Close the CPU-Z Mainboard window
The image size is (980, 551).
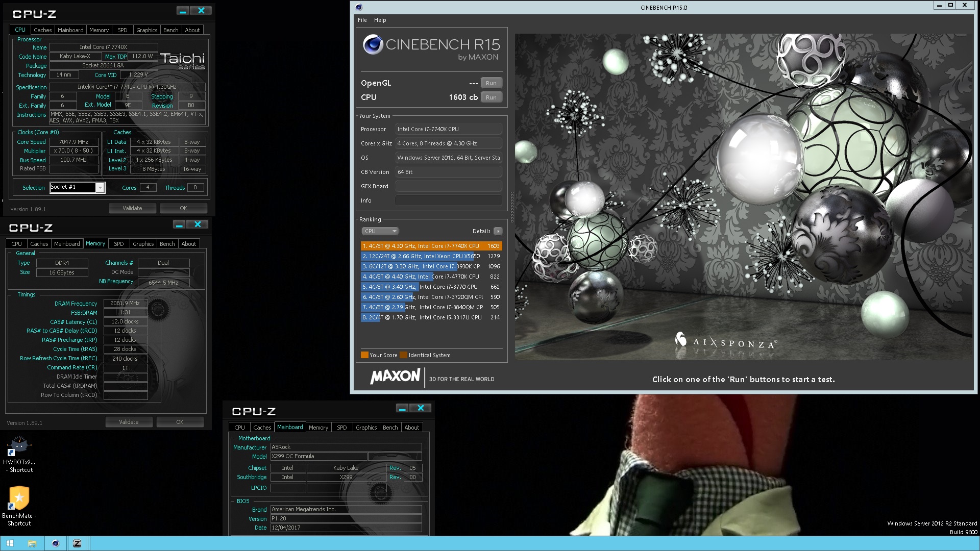[x=421, y=408]
